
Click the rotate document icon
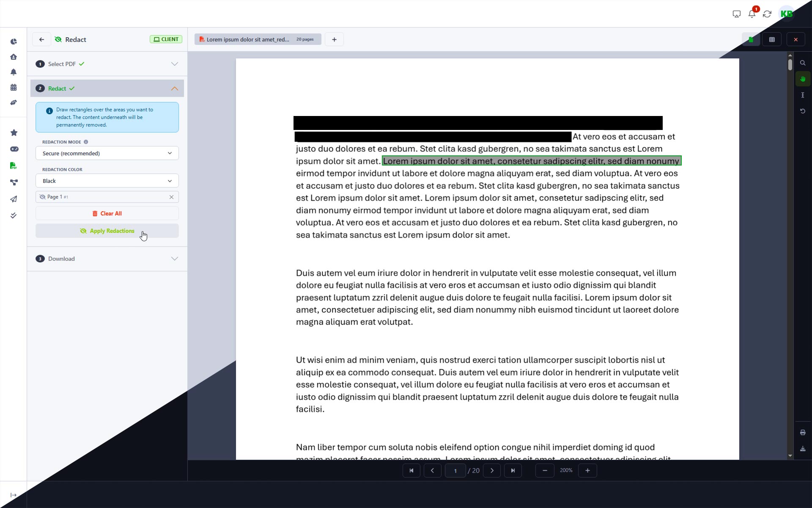[803, 111]
